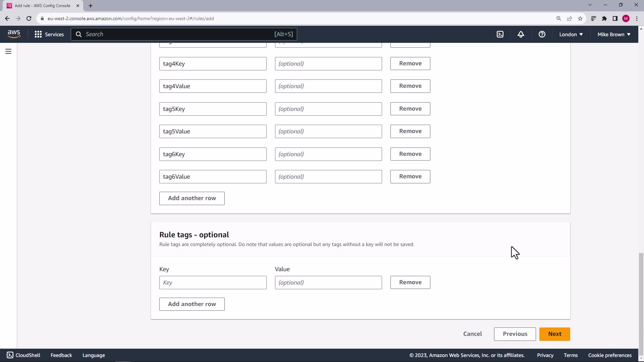This screenshot has height=362, width=644.
Task: Click the orange Next button
Action: pos(554,334)
